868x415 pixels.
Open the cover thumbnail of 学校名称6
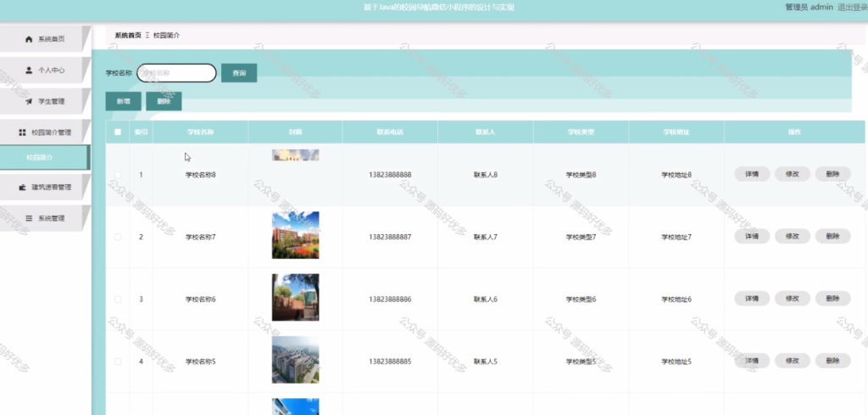pyautogui.click(x=295, y=297)
